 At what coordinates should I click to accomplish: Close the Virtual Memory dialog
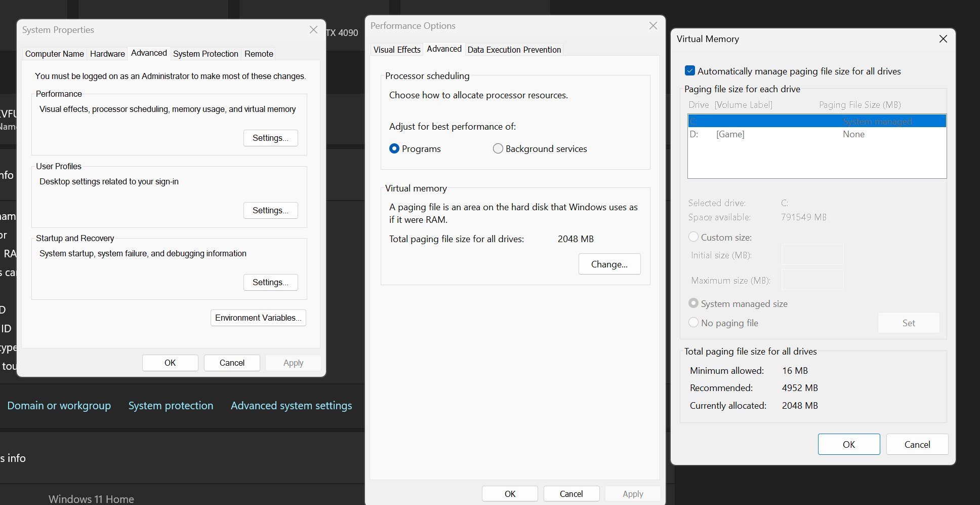coord(943,39)
